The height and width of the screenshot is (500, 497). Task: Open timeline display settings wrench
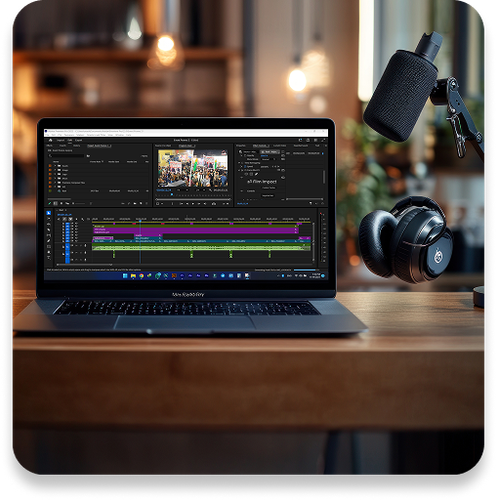point(82,219)
